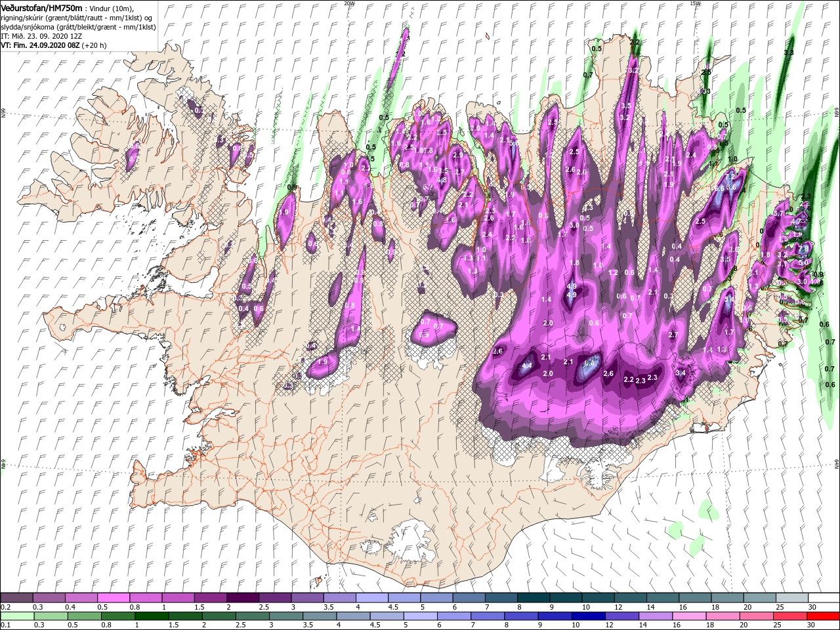This screenshot has height=630, width=840.
Task: Pick the rain scale 0.5 medium green swatch
Action: click(84, 616)
